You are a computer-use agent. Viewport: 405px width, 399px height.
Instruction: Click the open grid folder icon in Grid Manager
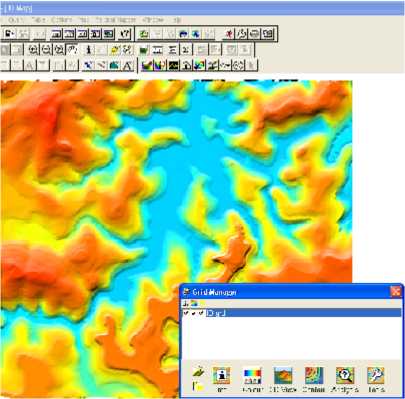199,386
